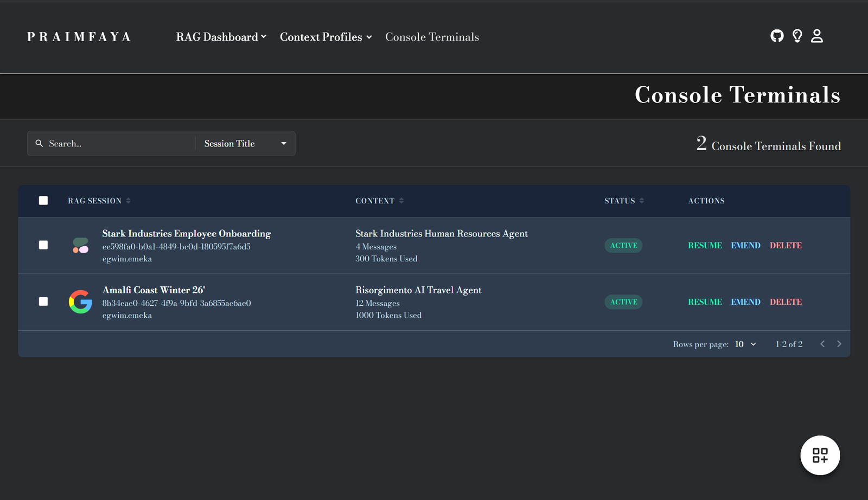Sort by Context column arrows
The width and height of the screenshot is (868, 500).
[x=401, y=201]
